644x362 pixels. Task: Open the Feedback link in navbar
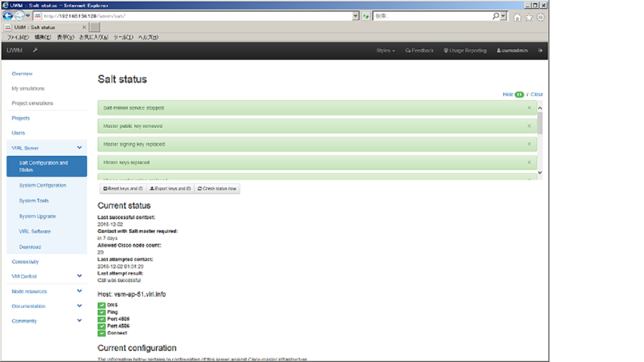coord(419,50)
